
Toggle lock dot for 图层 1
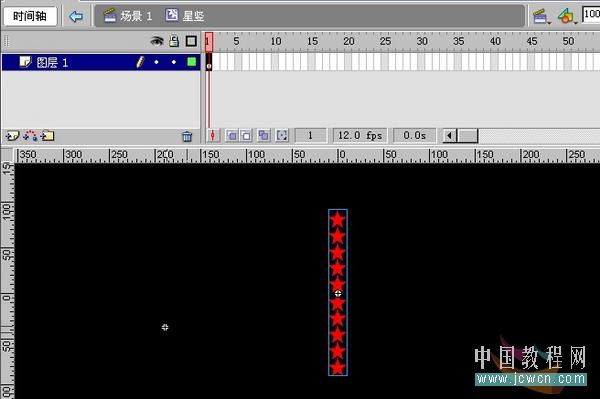(x=174, y=62)
